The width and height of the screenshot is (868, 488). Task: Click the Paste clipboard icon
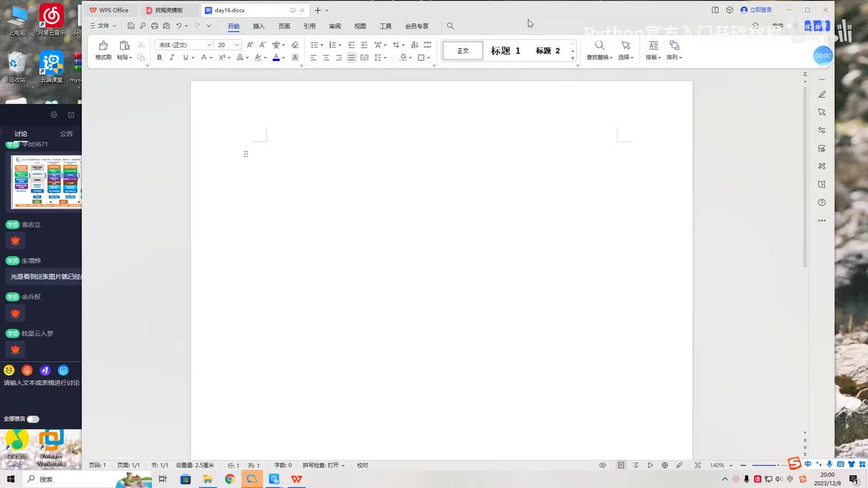(124, 45)
